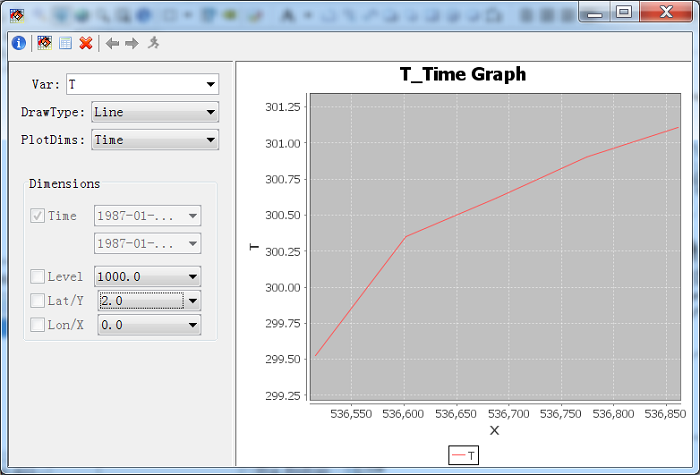
Task: Toggle the Lon/X dimension checkbox
Action: tap(37, 325)
